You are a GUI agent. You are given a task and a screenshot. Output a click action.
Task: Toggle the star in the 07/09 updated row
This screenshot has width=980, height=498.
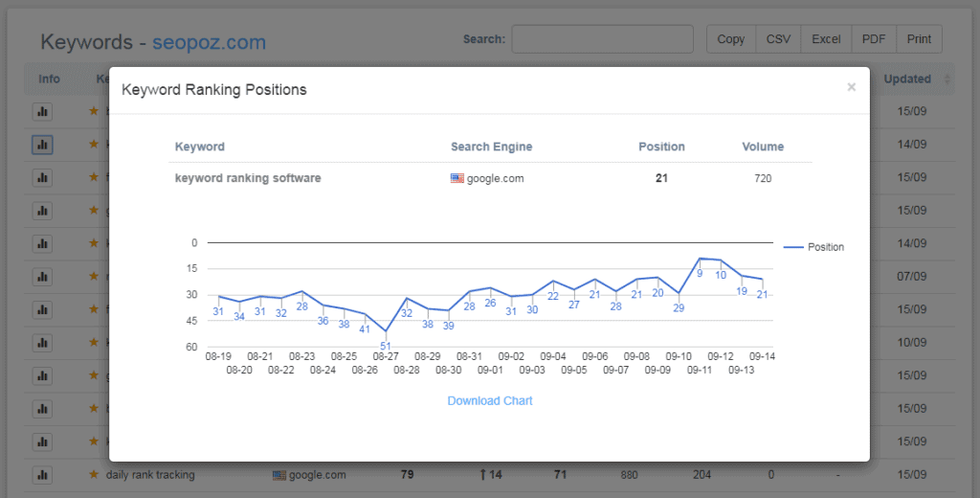pyautogui.click(x=94, y=276)
